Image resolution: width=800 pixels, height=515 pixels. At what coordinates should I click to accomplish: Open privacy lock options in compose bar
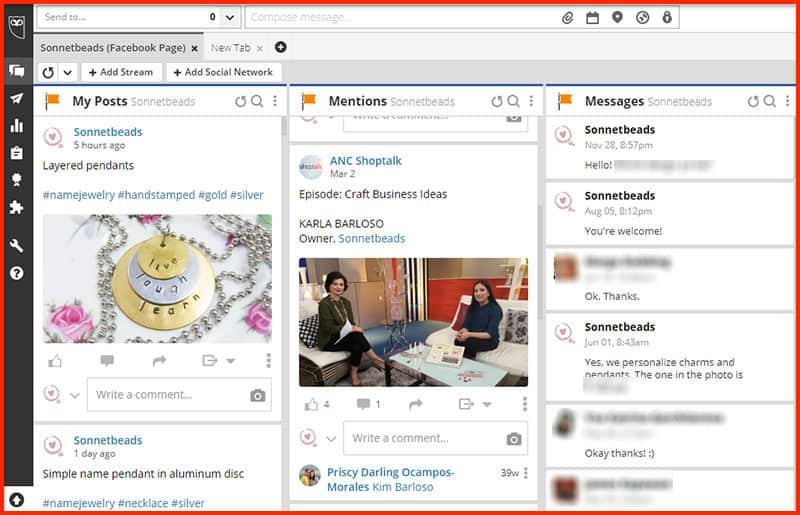pyautogui.click(x=667, y=17)
